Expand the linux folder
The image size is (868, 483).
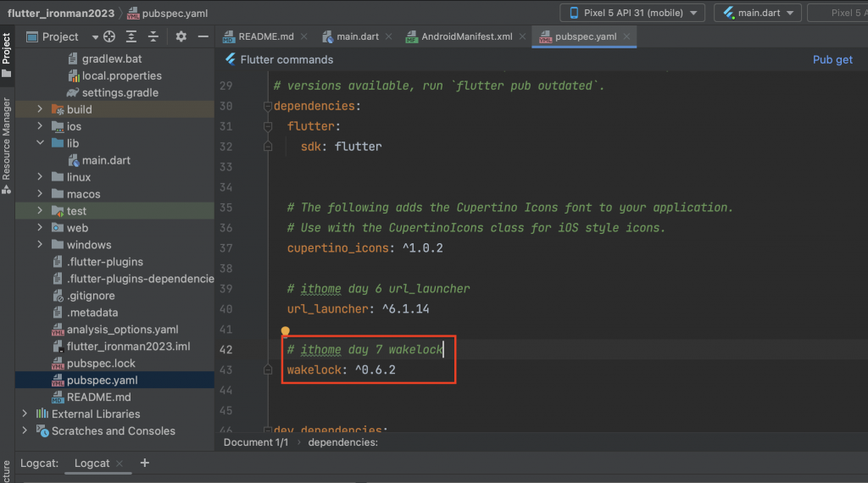[40, 177]
